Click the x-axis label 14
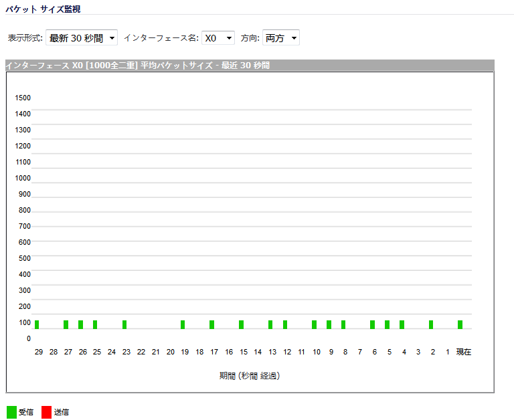Image resolution: width=514 pixels, height=420 pixels. pyautogui.click(x=258, y=352)
